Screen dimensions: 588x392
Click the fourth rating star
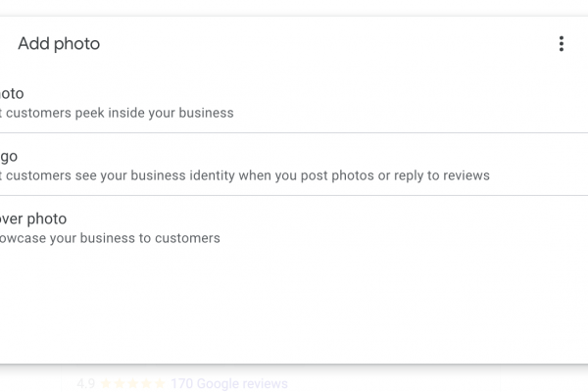coord(145,383)
